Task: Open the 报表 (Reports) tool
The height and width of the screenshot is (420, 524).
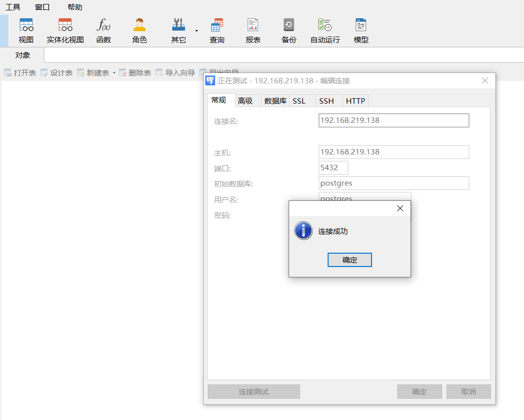Action: (x=253, y=30)
